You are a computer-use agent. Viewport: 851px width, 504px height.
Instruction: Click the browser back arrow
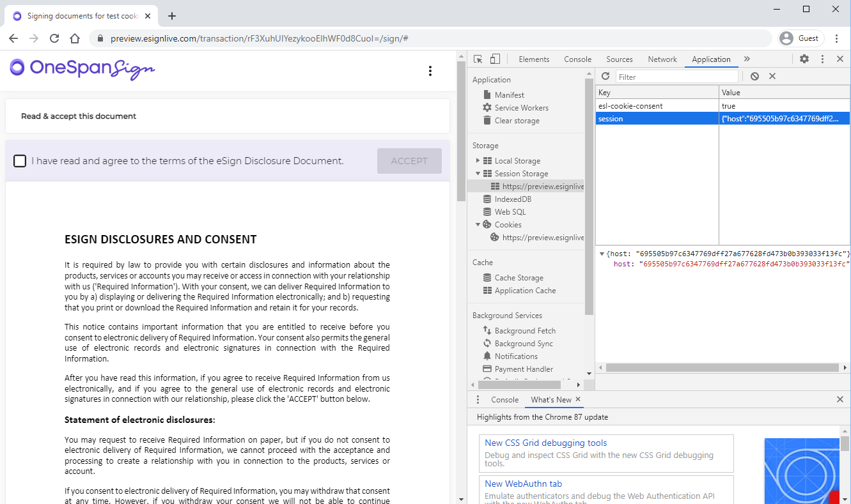click(13, 38)
